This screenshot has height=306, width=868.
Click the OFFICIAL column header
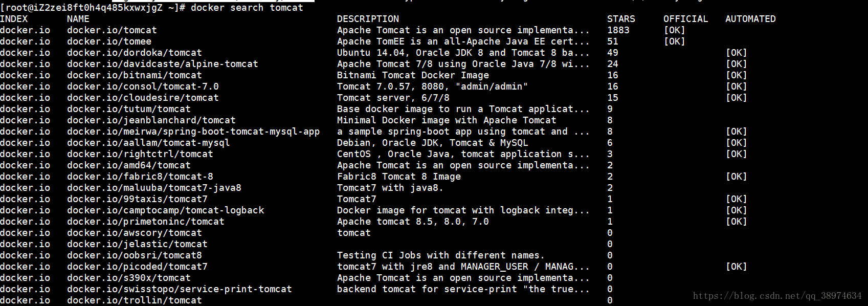pyautogui.click(x=685, y=19)
